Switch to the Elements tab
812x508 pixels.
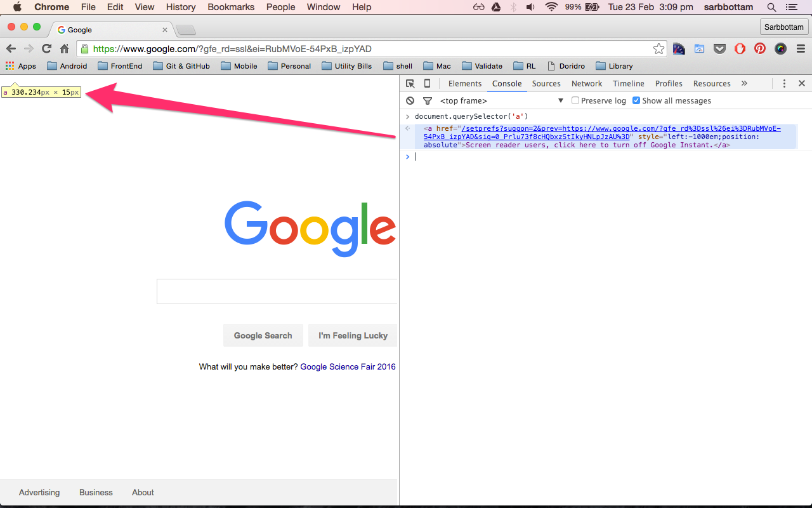coord(465,83)
